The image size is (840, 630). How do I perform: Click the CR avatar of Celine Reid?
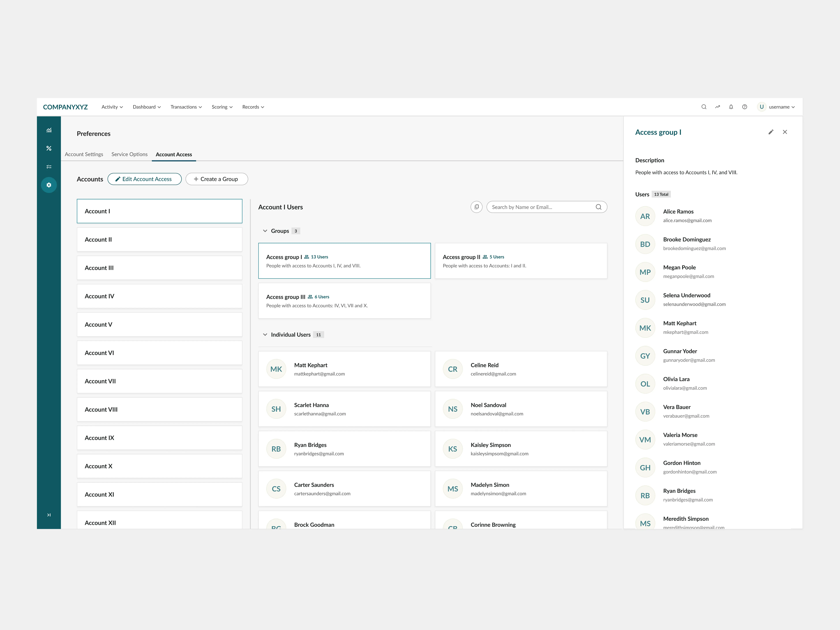click(453, 369)
